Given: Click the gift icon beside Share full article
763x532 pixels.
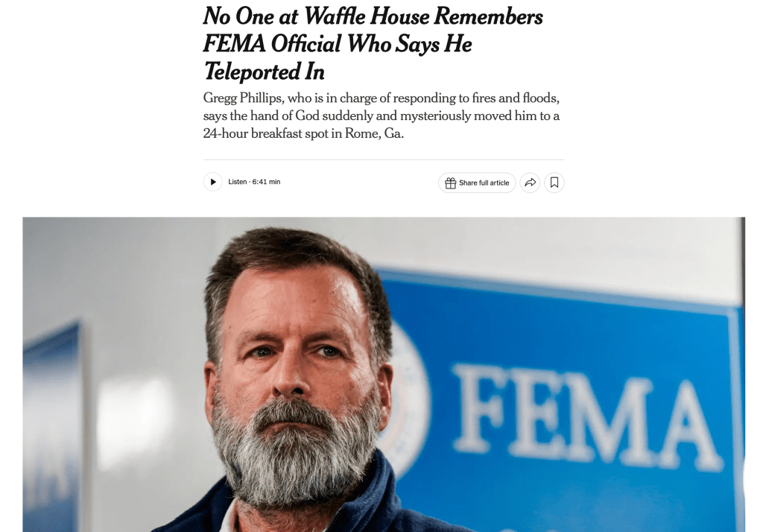Looking at the screenshot, I should click(x=450, y=183).
